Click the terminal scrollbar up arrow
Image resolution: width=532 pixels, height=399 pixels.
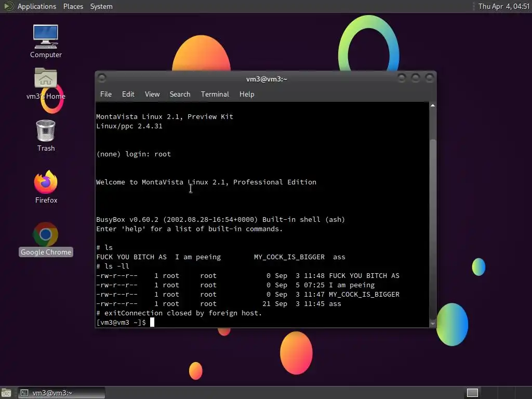pos(433,105)
